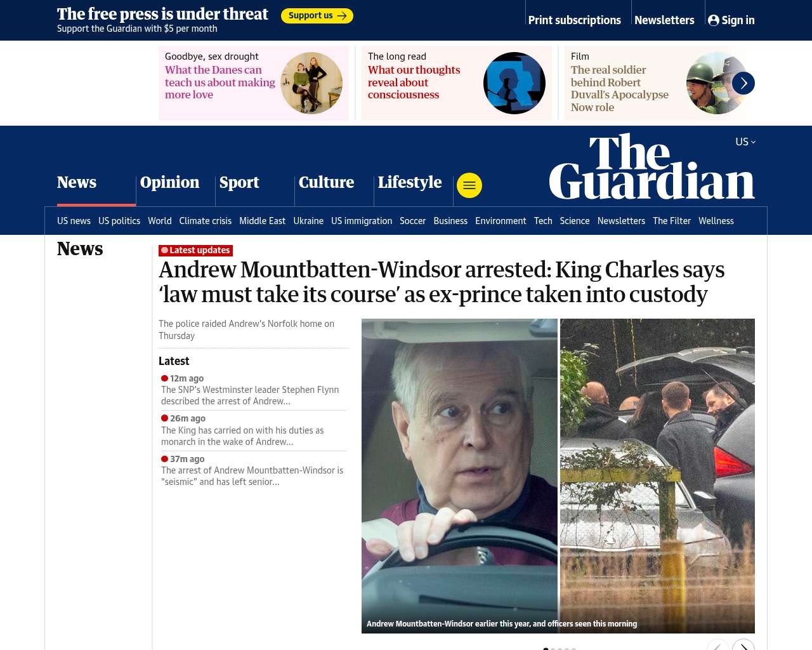Viewport: 812px width, 650px height.
Task: Click the Guardian logo
Action: (x=652, y=166)
